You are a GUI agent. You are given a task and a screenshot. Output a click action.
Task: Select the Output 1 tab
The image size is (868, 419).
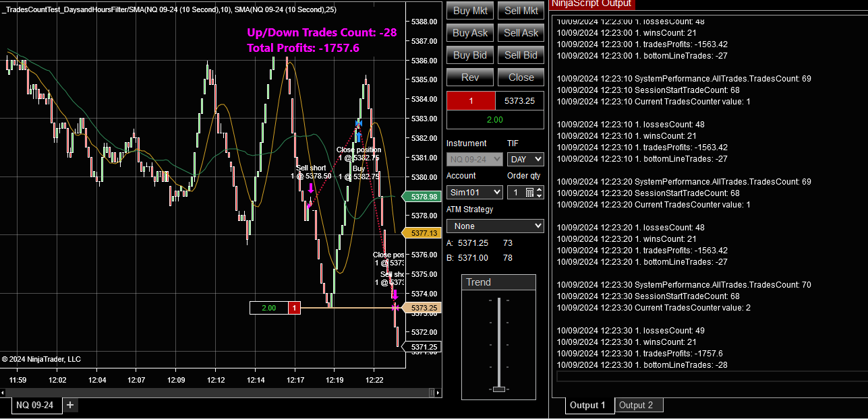tap(589, 405)
